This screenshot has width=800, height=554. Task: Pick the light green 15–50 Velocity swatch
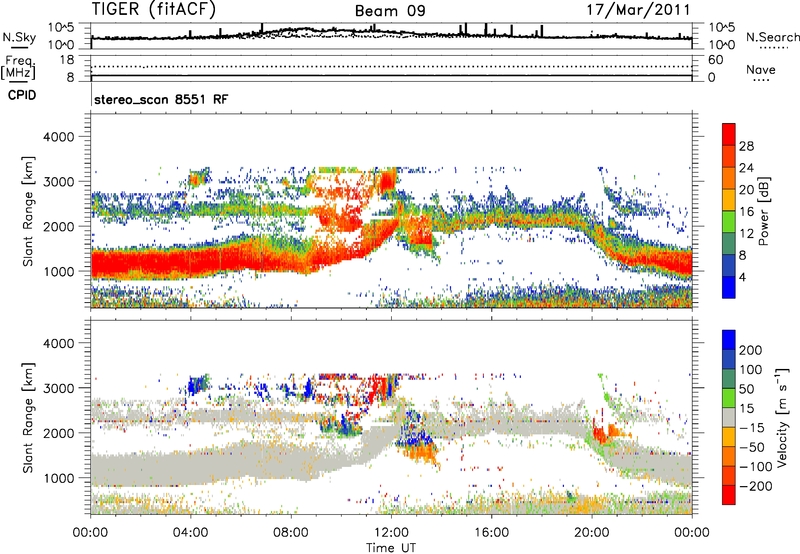729,398
